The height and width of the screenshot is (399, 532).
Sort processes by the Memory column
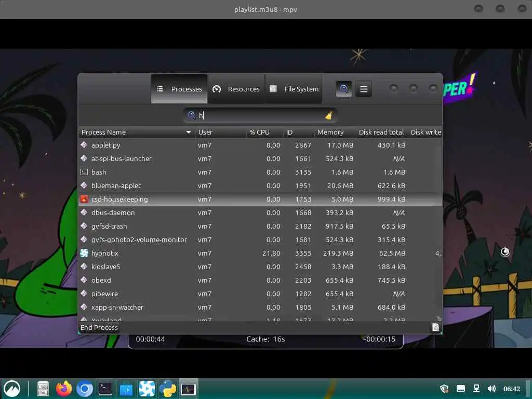(x=334, y=132)
